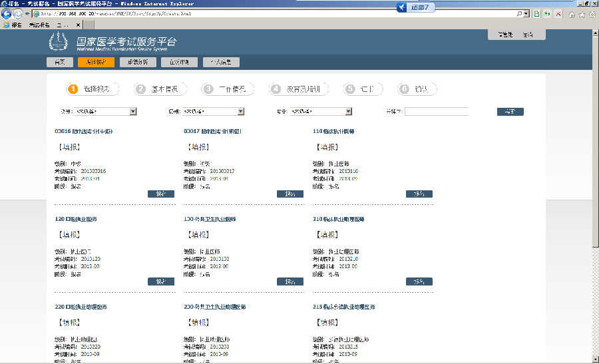Image resolution: width=599 pixels, height=364 pixels.
Task: Select step 3 工作情况 indicator
Action: pyautogui.click(x=228, y=89)
